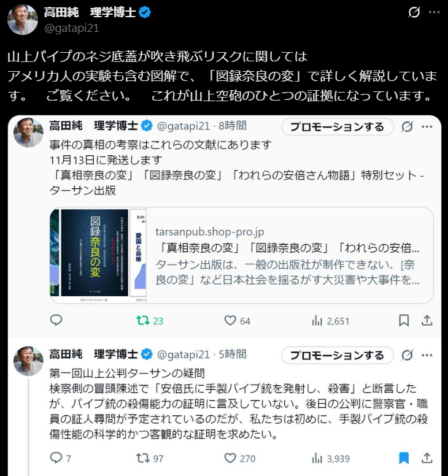The image size is (448, 476).
Task: Open more options of the 8時間 post
Action: point(427,126)
